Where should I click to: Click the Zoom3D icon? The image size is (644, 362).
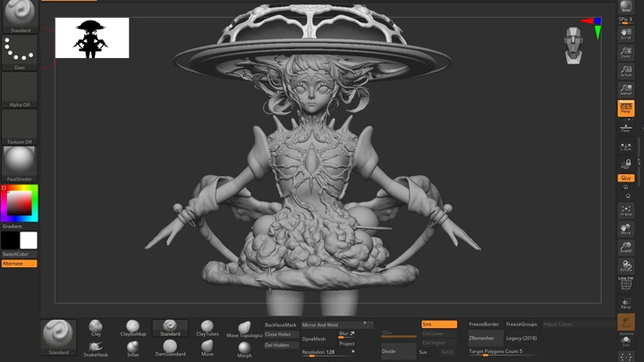click(x=625, y=248)
